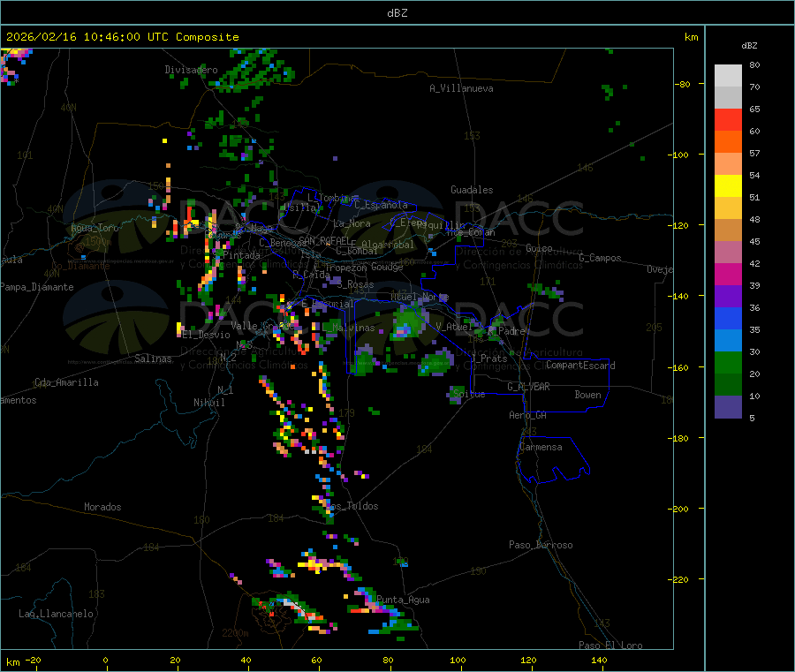Screen dimensions: 795x672
Task: Click the '-20' tick on the bottom axis
Action: pyautogui.click(x=33, y=661)
